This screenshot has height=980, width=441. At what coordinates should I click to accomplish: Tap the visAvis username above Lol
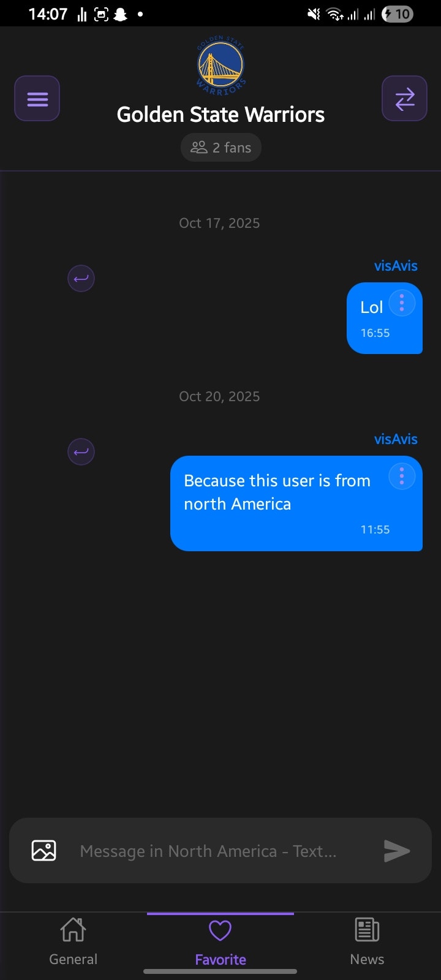(x=396, y=266)
